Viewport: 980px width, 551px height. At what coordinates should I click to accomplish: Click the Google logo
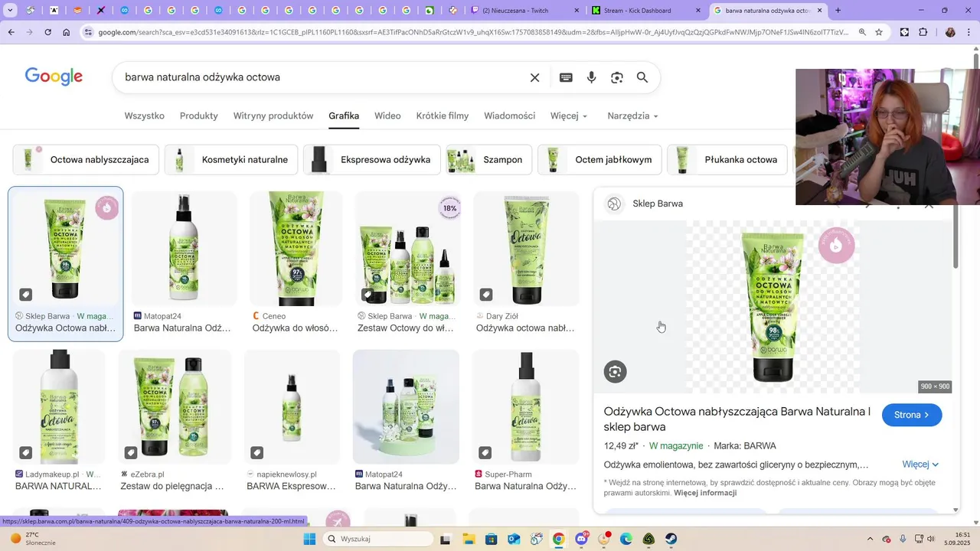(54, 77)
